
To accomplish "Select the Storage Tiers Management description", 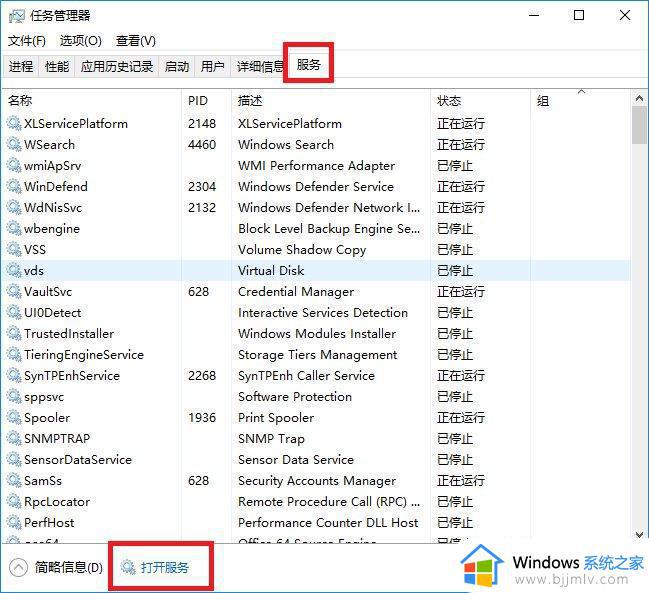I will pos(317,355).
